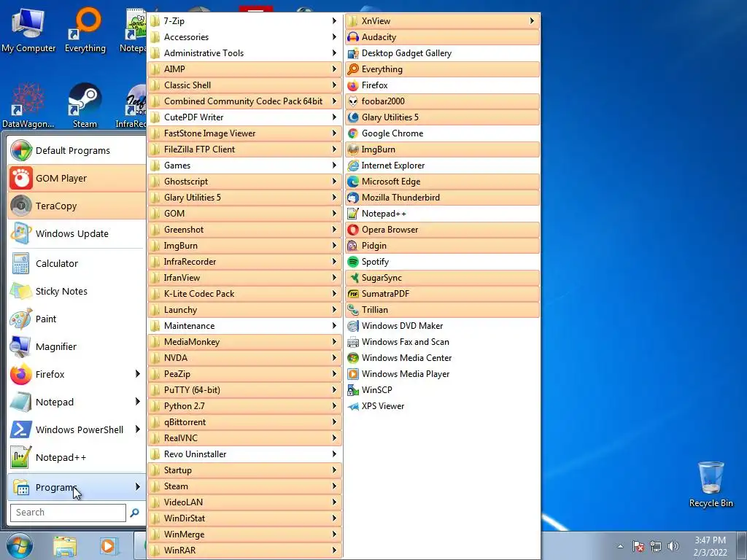
Task: Show hidden tray icons arrow
Action: point(620,546)
